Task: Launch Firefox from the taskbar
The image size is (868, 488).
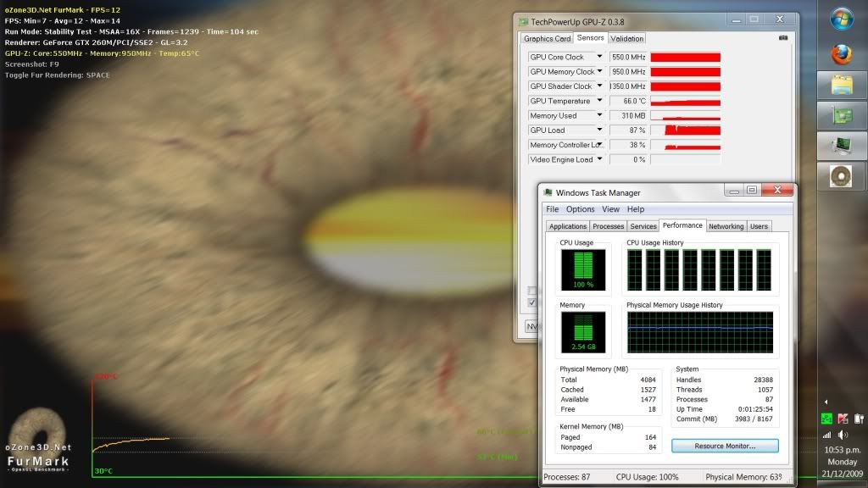Action: click(842, 54)
